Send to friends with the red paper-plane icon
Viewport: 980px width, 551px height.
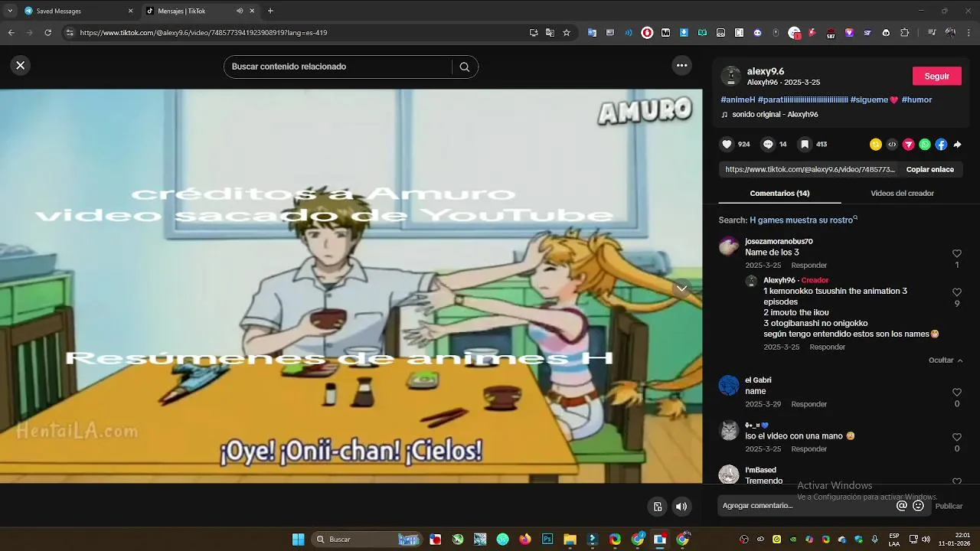[909, 144]
